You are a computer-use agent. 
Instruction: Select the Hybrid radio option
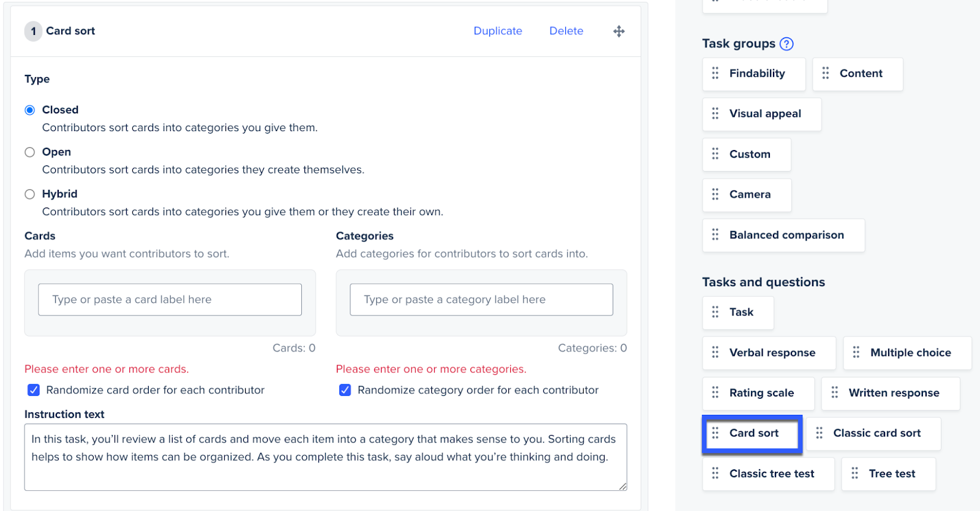click(x=29, y=194)
